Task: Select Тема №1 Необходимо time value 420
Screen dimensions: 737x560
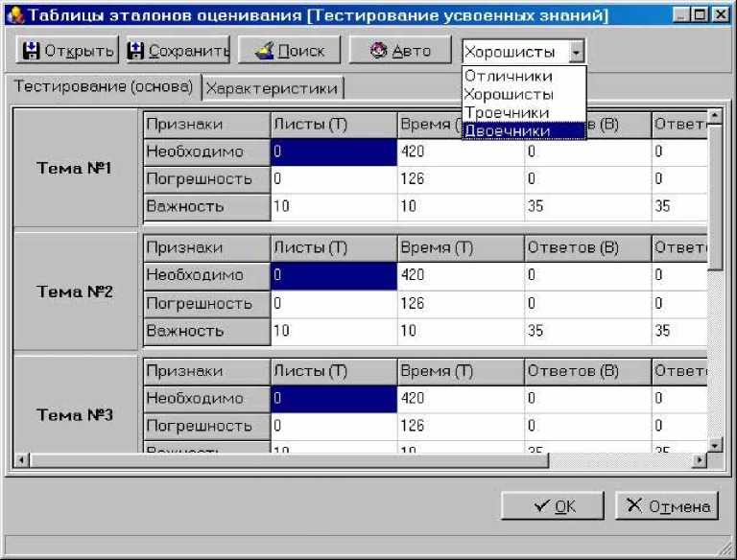Action: coord(461,152)
